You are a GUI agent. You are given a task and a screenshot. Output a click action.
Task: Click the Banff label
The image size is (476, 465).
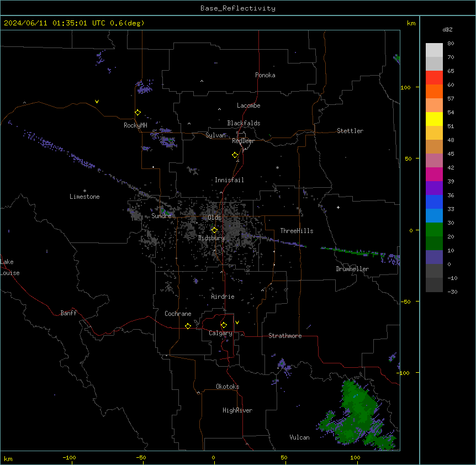click(x=68, y=313)
